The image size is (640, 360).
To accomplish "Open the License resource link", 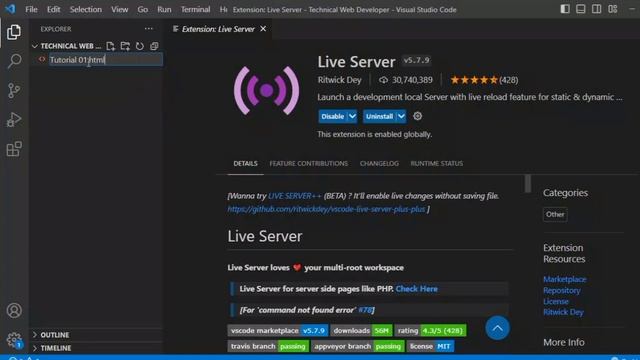I will click(556, 301).
